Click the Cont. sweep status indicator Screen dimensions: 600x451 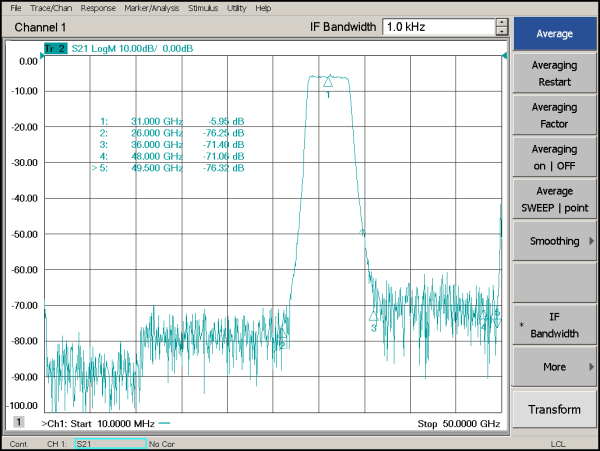[x=19, y=444]
